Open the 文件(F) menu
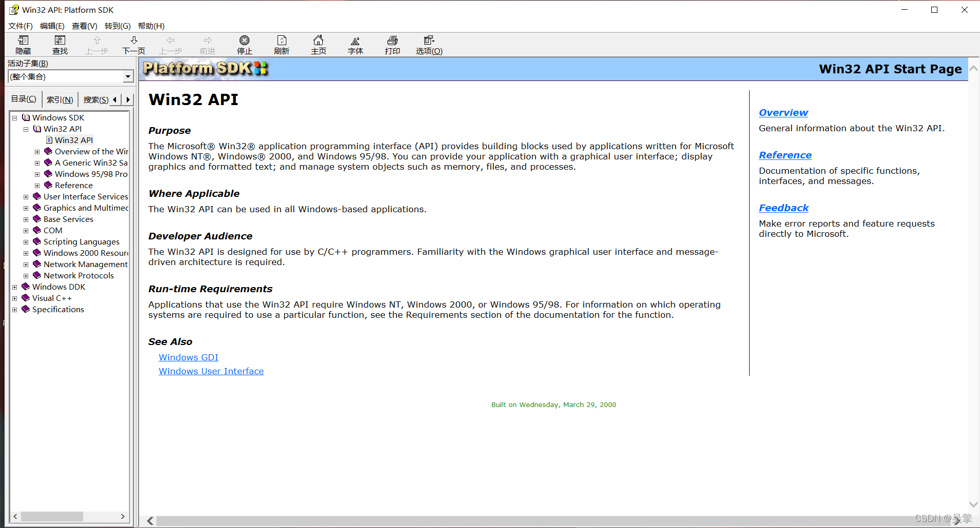The height and width of the screenshot is (528, 980). [x=21, y=26]
